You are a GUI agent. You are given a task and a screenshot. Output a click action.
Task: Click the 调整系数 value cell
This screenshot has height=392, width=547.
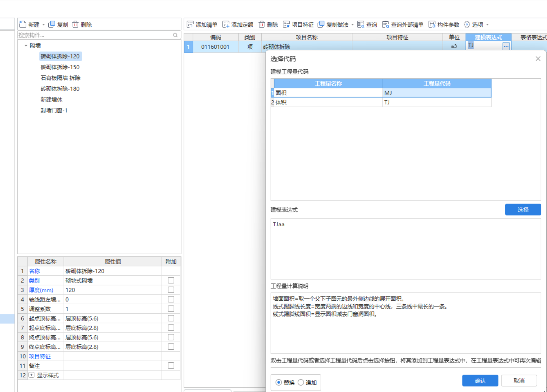(x=113, y=309)
